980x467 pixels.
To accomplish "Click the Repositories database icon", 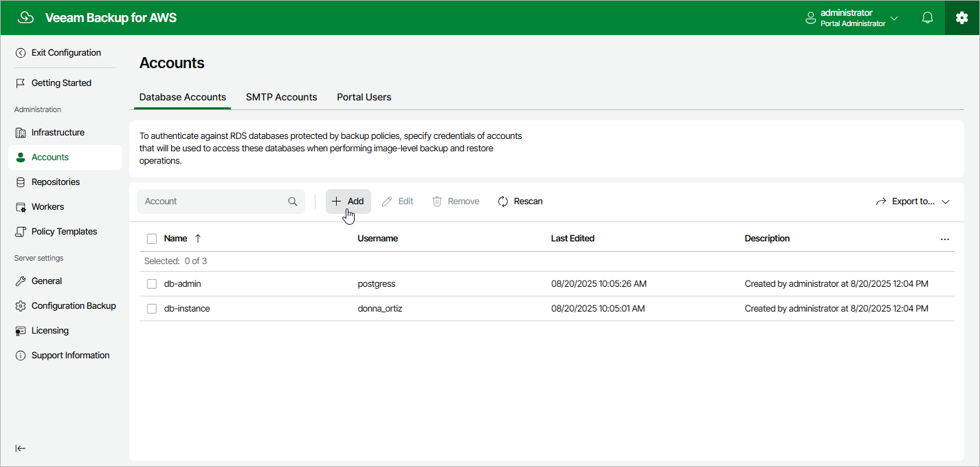I will tap(21, 182).
